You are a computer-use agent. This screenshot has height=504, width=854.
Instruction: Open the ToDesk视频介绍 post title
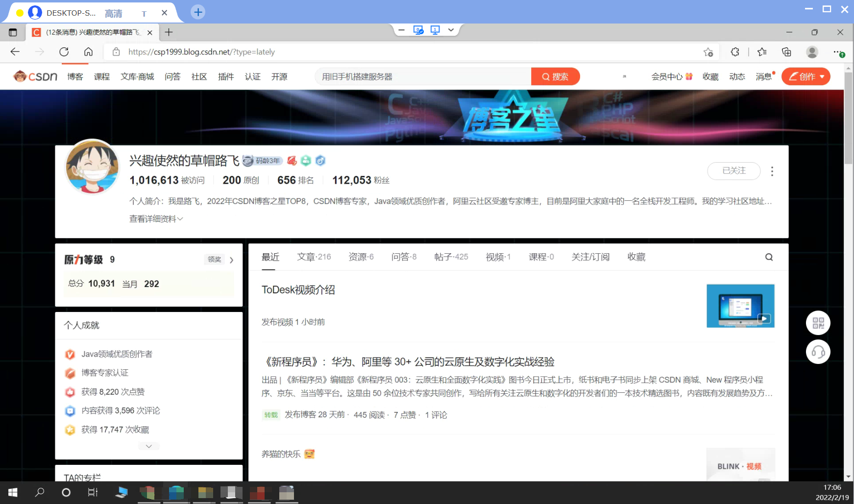(298, 290)
